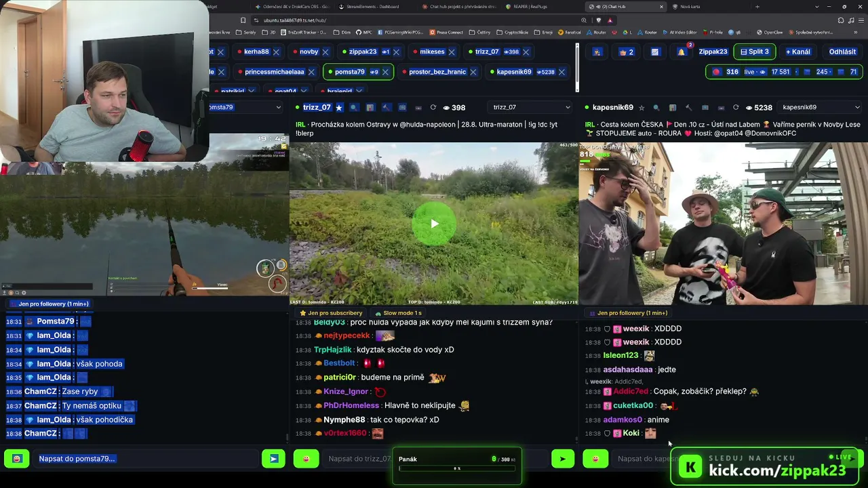The width and height of the screenshot is (868, 488).
Task: Play the trizz_07 stream video
Action: click(434, 224)
